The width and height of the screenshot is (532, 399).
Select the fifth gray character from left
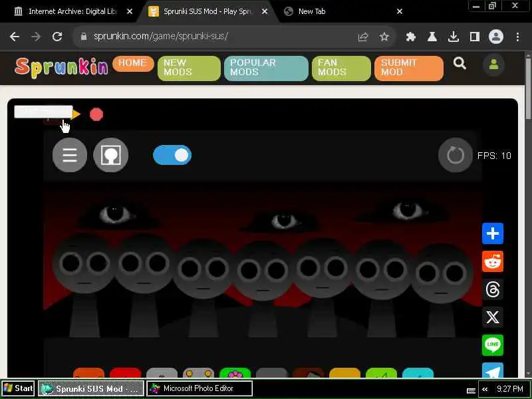323,287
